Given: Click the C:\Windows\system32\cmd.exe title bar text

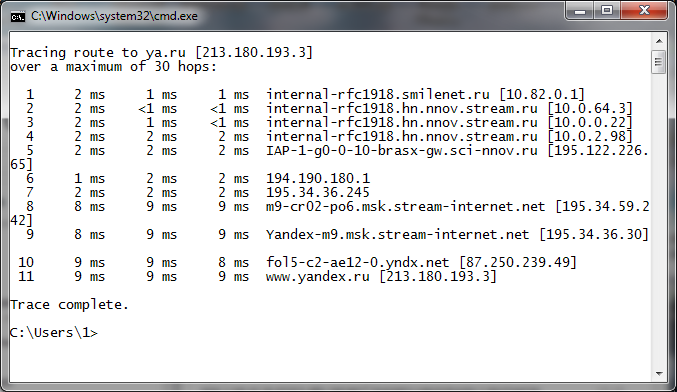Looking at the screenshot, I should [114, 16].
